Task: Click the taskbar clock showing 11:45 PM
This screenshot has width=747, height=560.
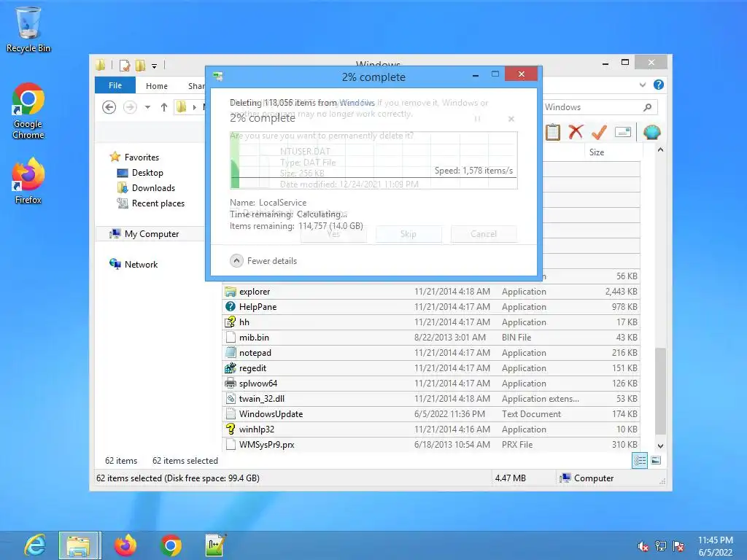Action: (x=715, y=546)
